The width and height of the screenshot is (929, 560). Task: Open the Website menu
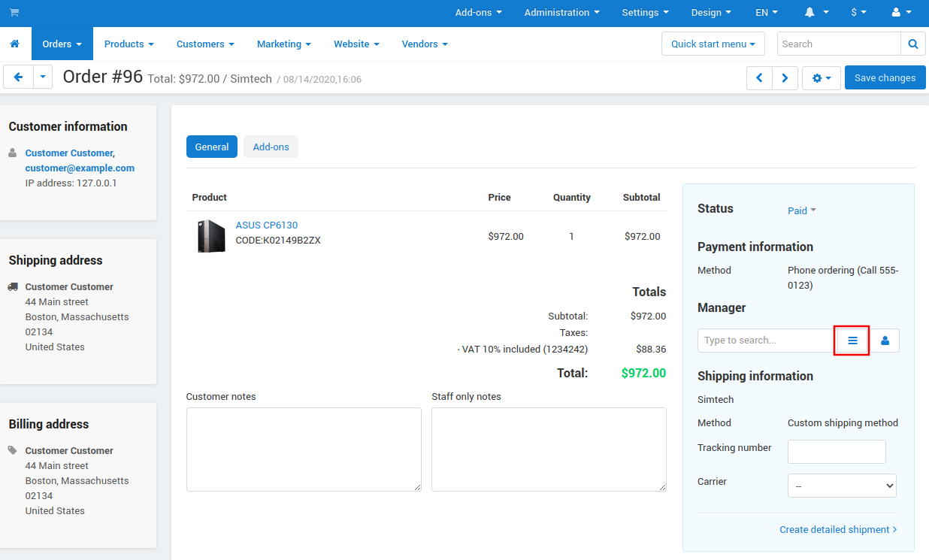click(357, 44)
